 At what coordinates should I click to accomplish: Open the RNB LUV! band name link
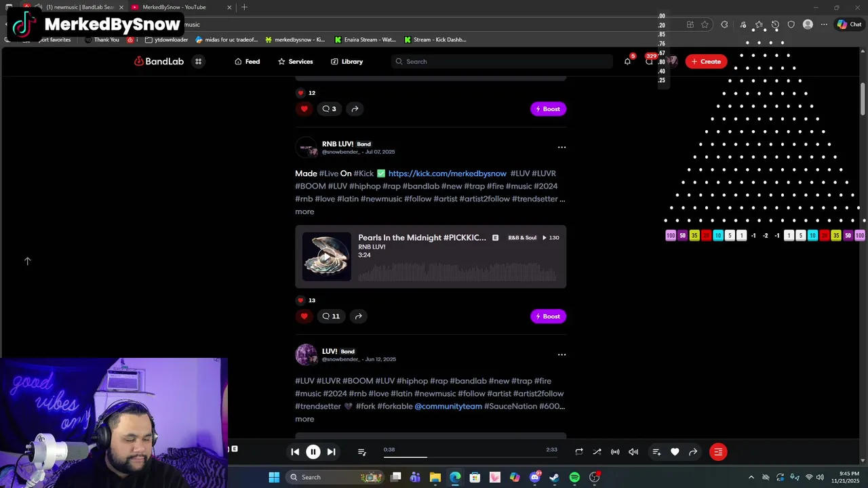click(338, 144)
